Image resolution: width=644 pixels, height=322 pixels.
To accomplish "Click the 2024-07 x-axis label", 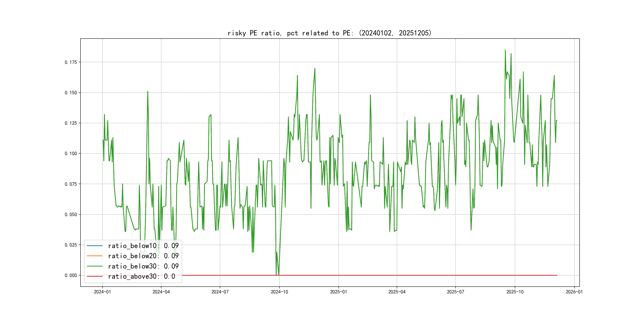I will pos(220,292).
